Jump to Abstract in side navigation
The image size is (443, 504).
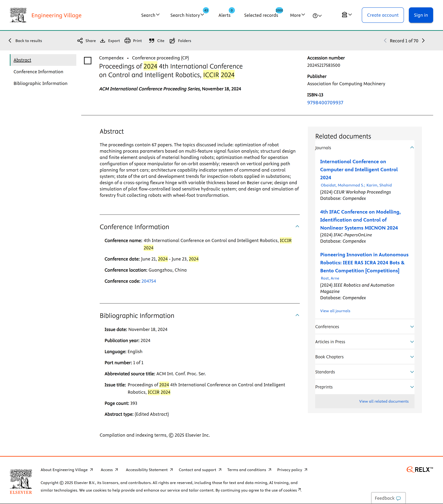click(22, 60)
